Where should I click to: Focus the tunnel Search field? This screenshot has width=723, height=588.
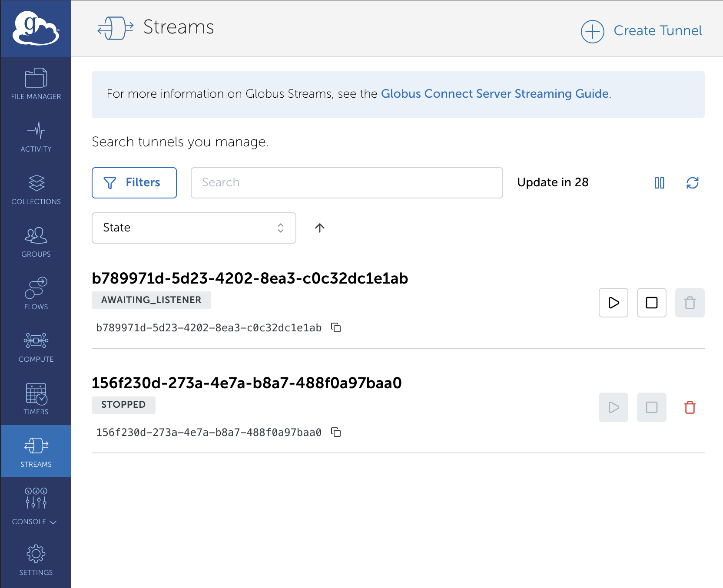tap(347, 183)
